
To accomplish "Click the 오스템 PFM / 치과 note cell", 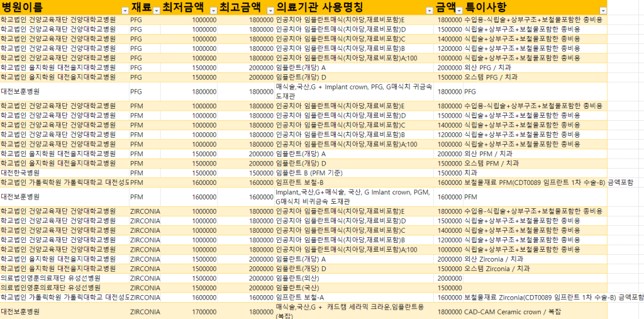I will [x=535, y=163].
